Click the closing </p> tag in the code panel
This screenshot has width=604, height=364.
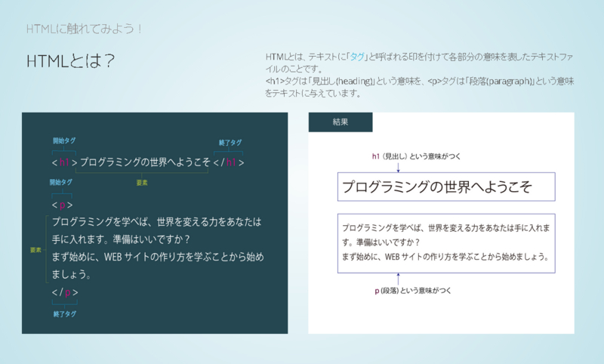click(x=65, y=292)
